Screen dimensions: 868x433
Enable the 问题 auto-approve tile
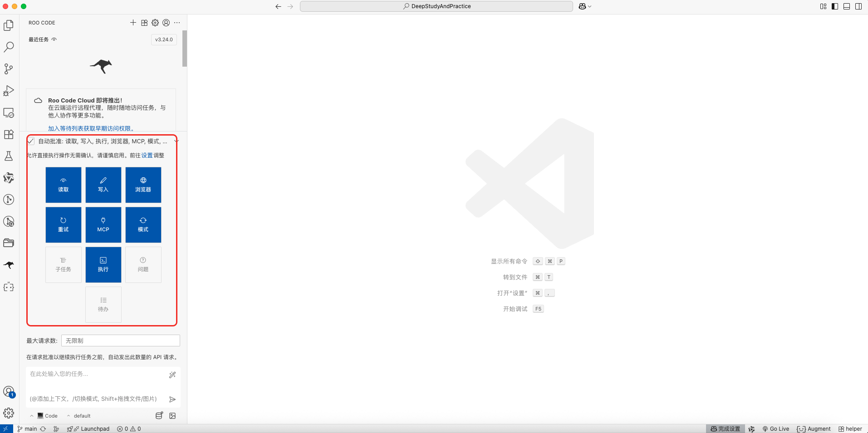[x=143, y=265]
